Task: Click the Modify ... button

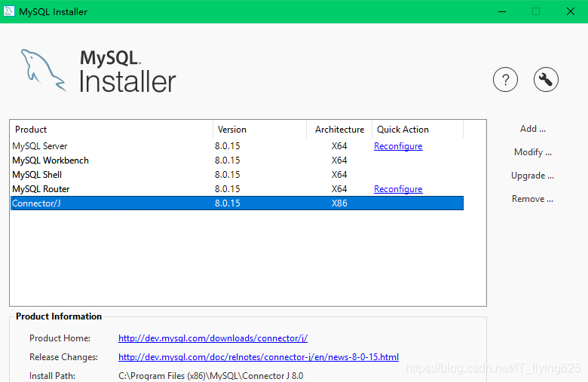Action: point(532,152)
